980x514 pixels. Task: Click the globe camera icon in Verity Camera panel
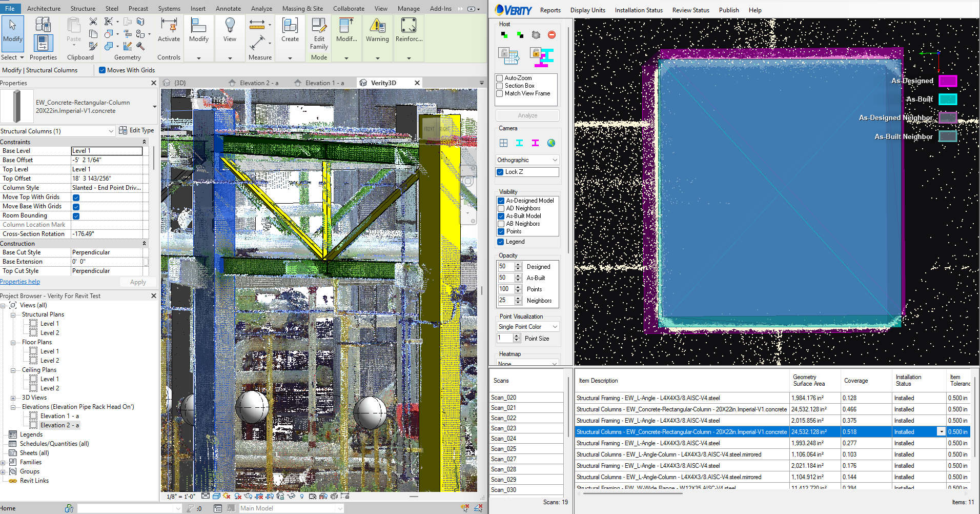[x=551, y=143]
